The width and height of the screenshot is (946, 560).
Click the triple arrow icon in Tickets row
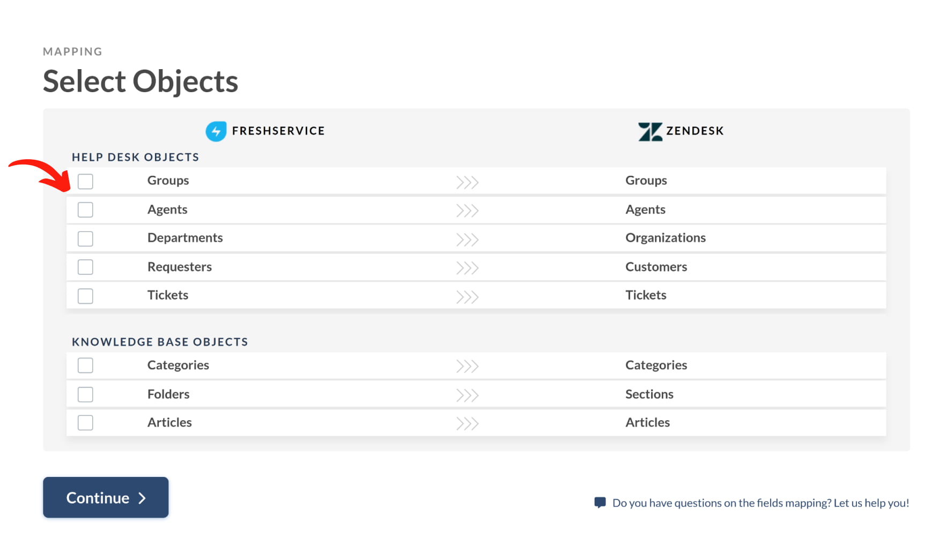click(467, 297)
